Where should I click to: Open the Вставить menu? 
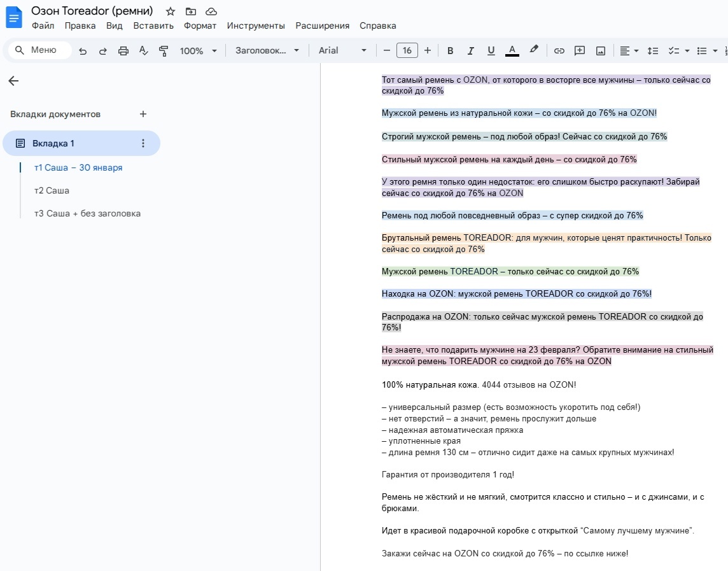153,26
